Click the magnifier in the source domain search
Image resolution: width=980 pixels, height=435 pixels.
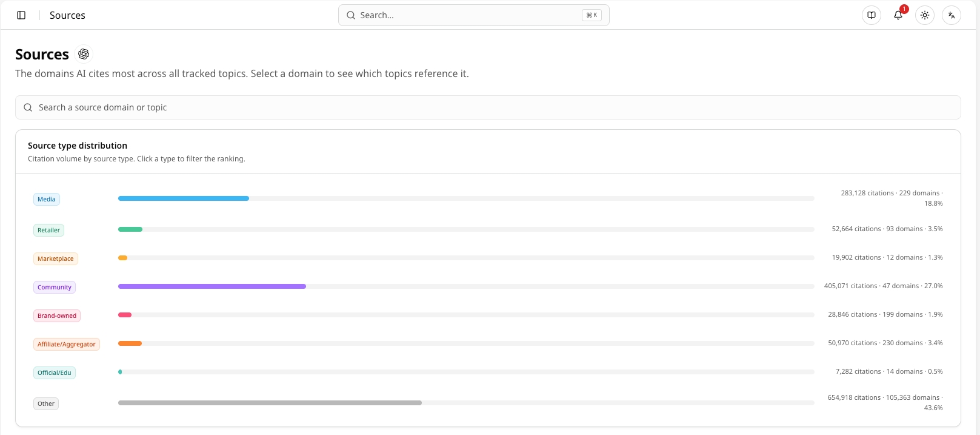pyautogui.click(x=28, y=107)
